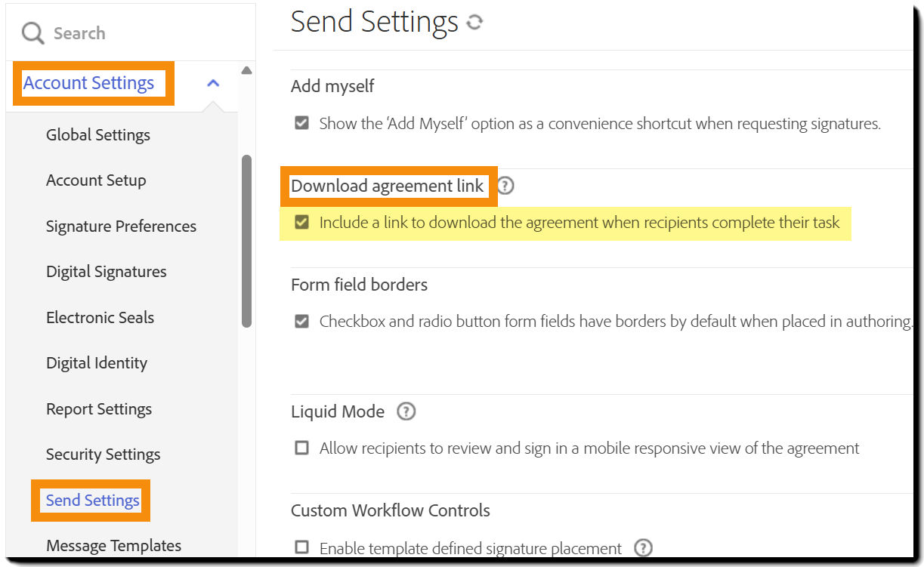This screenshot has width=924, height=567.
Task: Collapse the Account Settings section
Action: (x=213, y=83)
